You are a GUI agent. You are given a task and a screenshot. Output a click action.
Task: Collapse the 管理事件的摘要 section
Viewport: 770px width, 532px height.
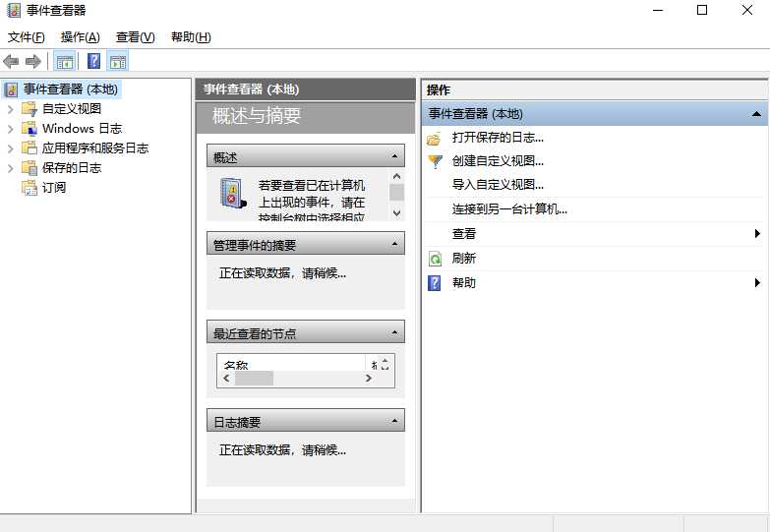click(394, 244)
